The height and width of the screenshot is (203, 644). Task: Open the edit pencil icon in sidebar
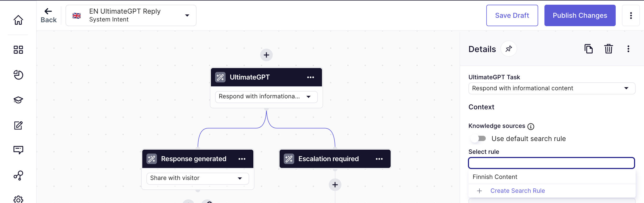tap(18, 125)
